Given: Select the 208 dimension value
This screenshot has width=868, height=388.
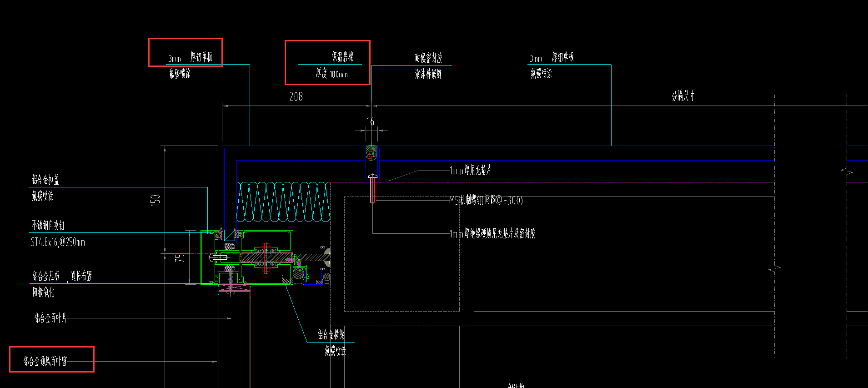Looking at the screenshot, I should [296, 96].
